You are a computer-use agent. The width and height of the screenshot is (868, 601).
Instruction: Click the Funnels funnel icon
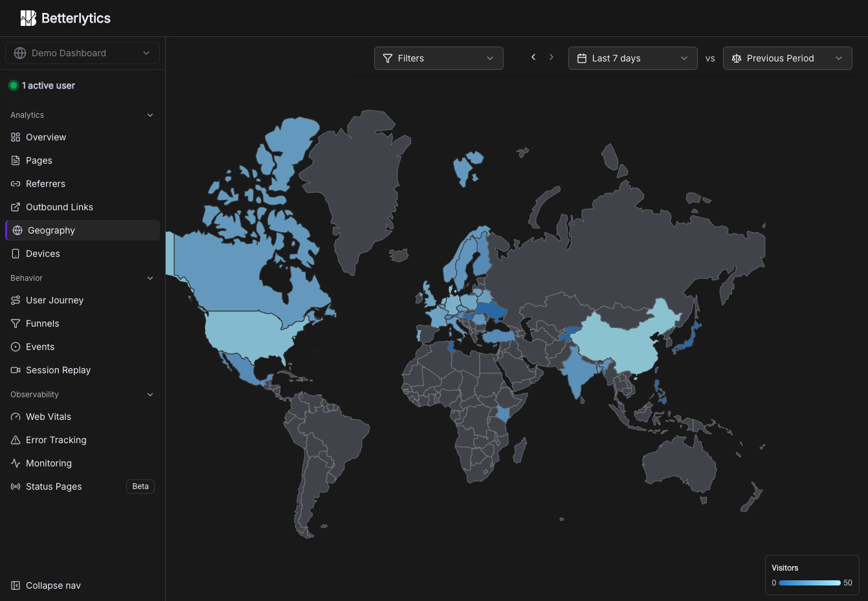16,323
